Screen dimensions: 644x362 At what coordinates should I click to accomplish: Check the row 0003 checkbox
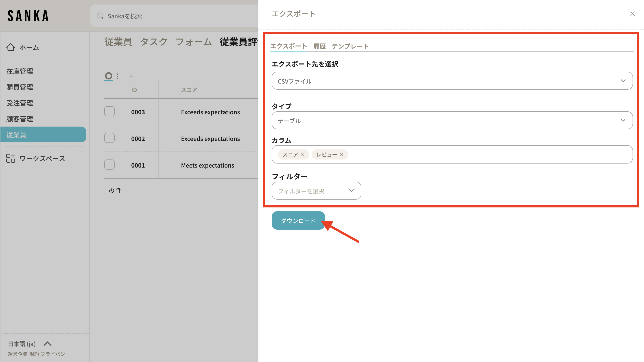coord(109,111)
